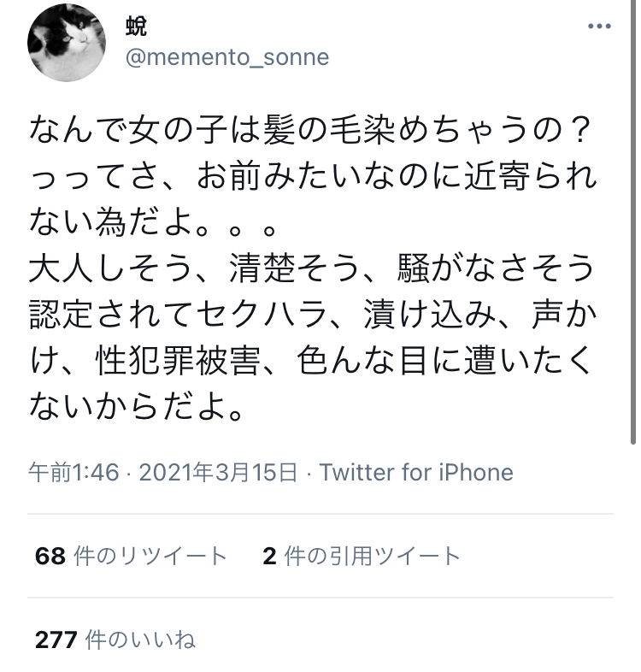The height and width of the screenshot is (672, 641).
Task: Open the cat profile avatar
Action: pos(67,43)
